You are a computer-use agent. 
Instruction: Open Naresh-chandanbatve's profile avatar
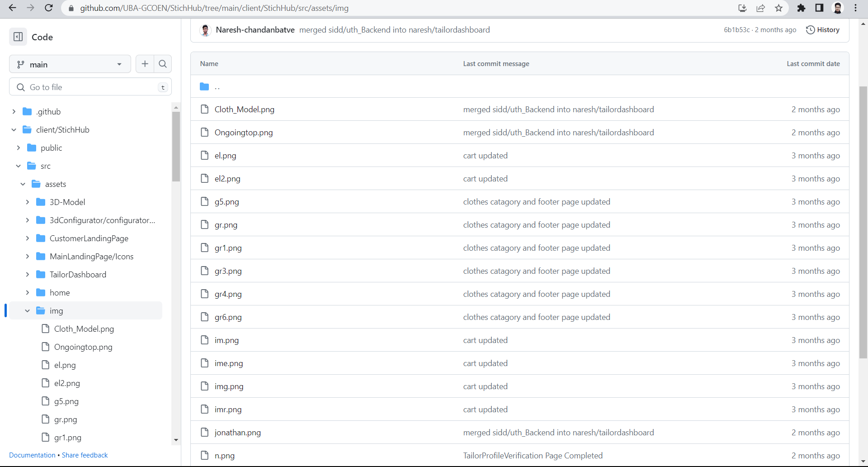[205, 30]
